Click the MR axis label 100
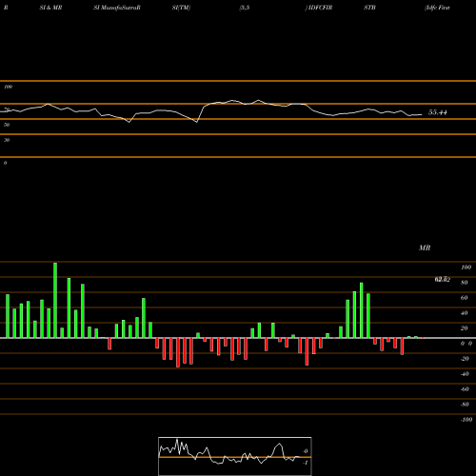Image resolution: width=476 pixels, height=476 pixels. pos(466,268)
